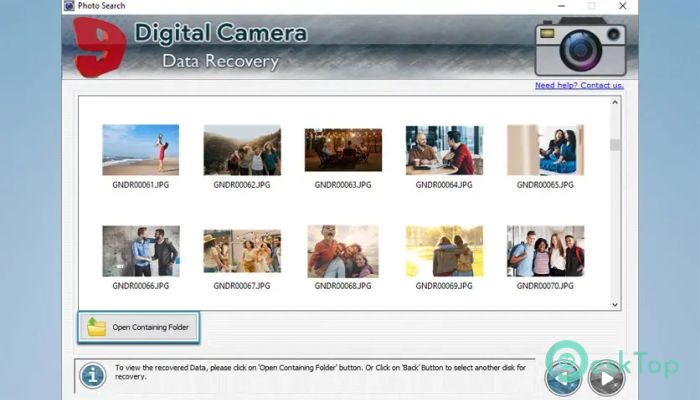This screenshot has width=700, height=400.
Task: Click the GNDR00061.JPG file name
Action: 141,185
